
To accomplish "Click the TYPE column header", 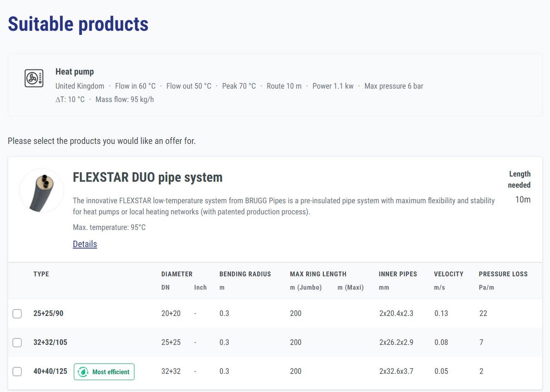I will pos(41,274).
